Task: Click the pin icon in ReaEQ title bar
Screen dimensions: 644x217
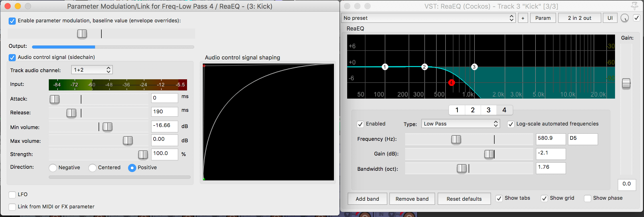Action: pos(634,6)
